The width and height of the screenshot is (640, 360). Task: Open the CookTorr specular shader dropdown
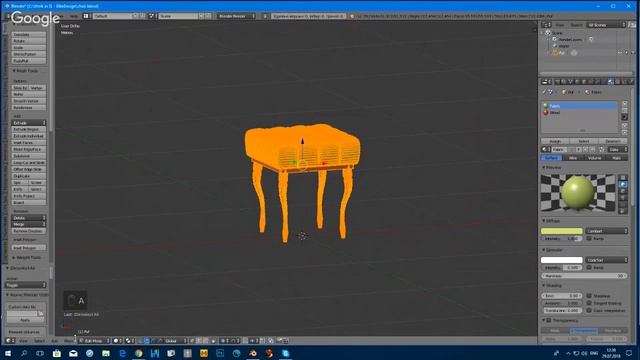607,260
